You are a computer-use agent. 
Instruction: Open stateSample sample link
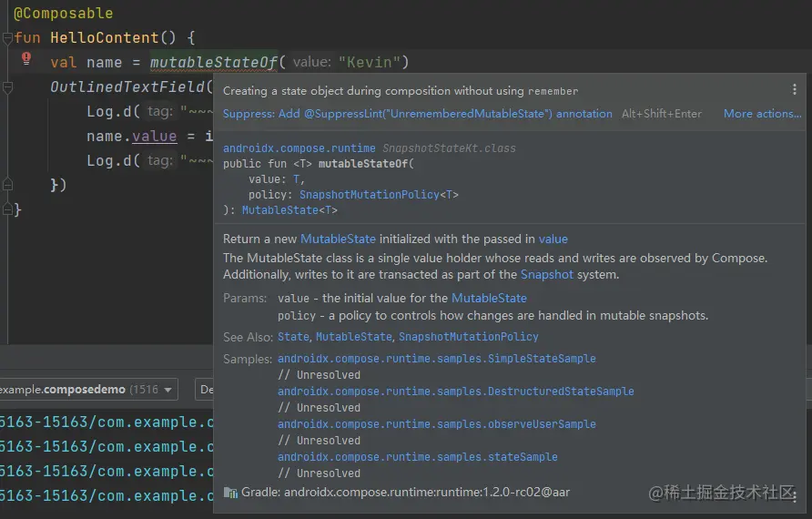pyautogui.click(x=418, y=457)
